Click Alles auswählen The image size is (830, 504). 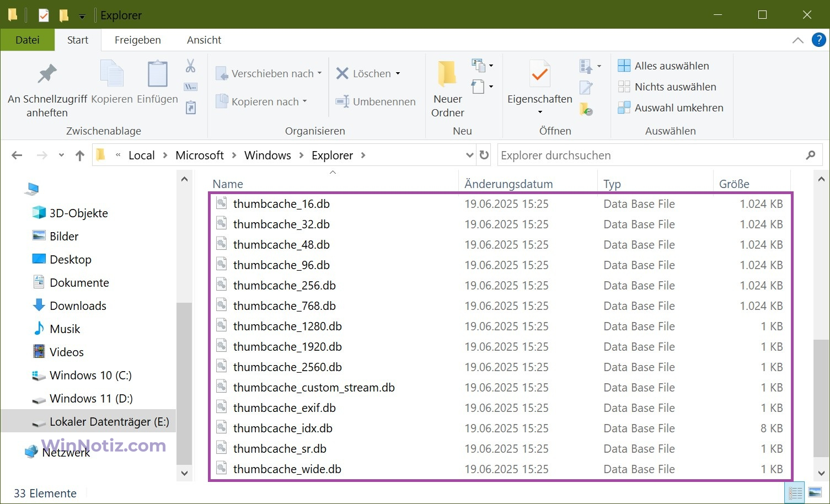tap(663, 66)
